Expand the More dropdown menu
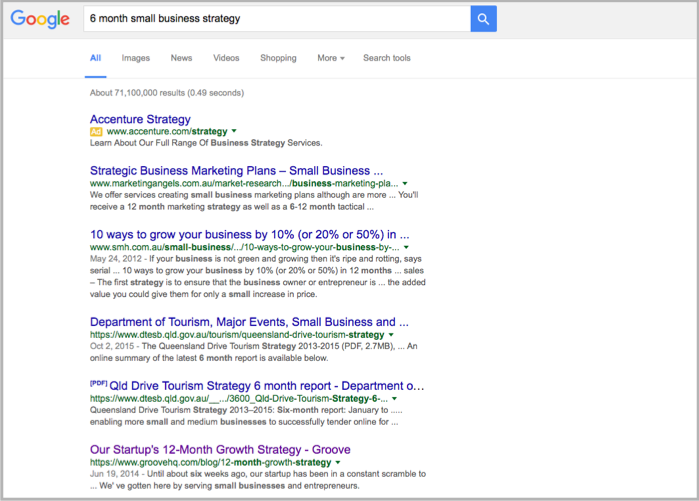 point(331,58)
